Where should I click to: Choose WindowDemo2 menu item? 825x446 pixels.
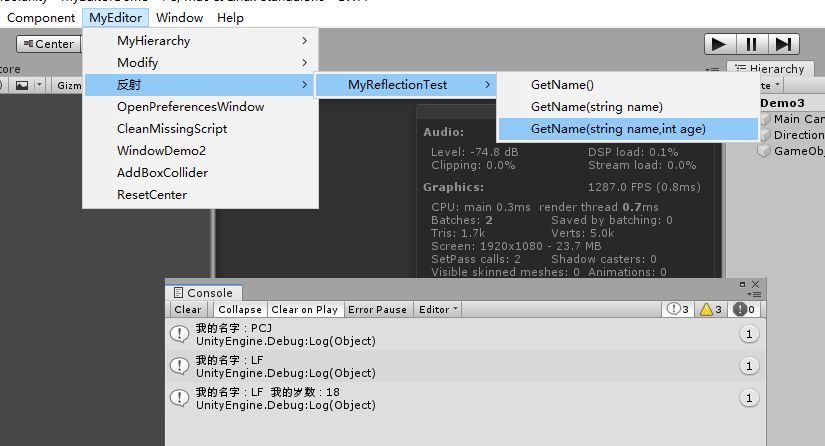(200, 151)
